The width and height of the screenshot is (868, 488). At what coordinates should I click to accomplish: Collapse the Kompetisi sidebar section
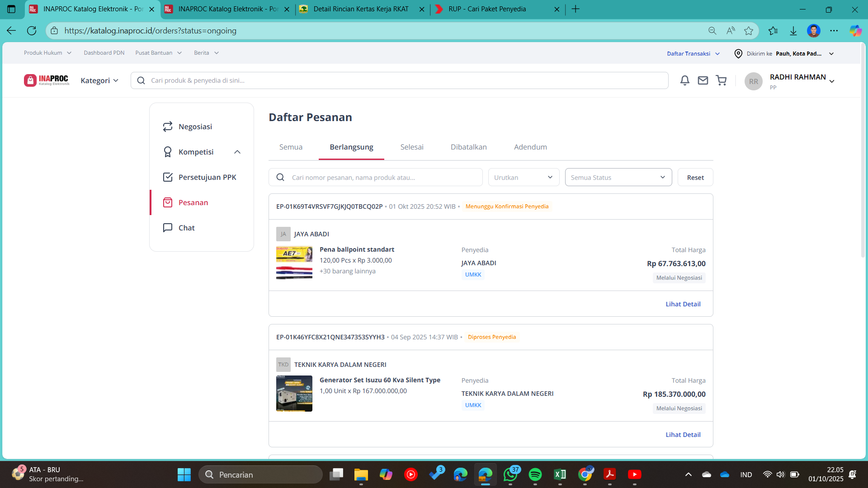(237, 152)
